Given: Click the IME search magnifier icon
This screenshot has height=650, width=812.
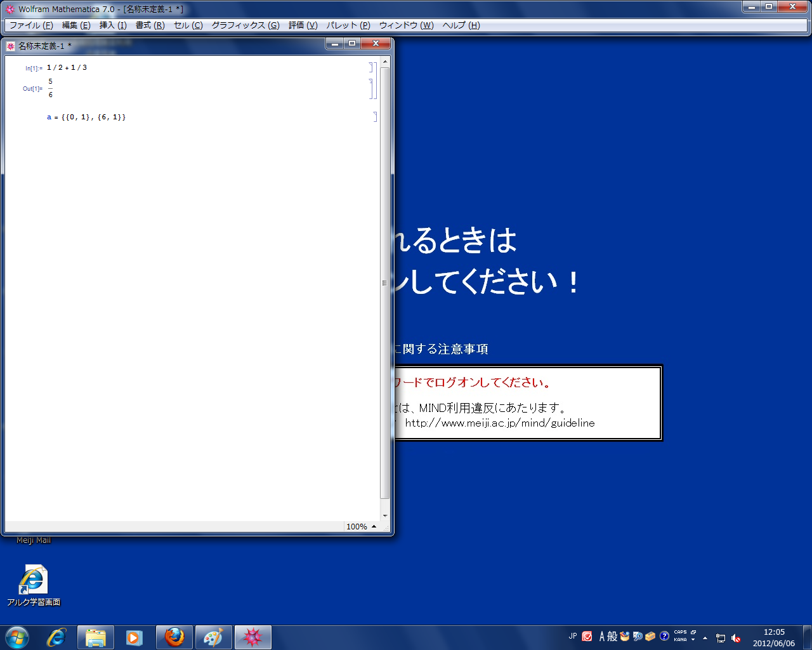Looking at the screenshot, I should (638, 636).
